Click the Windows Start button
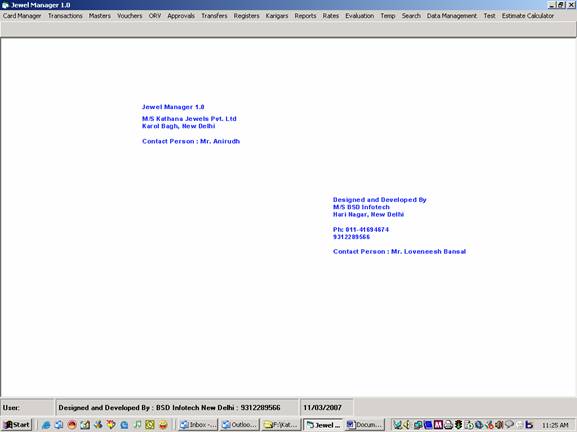Image resolution: width=577 pixels, height=432 pixels. tap(17, 425)
